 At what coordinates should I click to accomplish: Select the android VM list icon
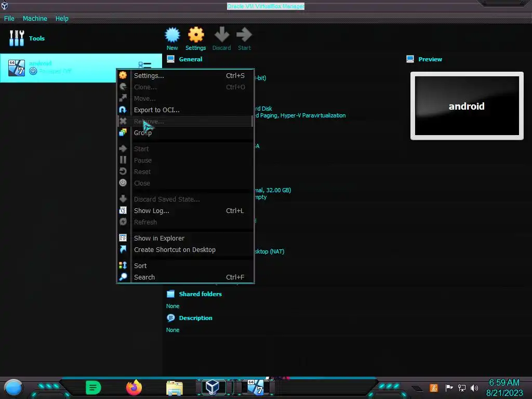[x=17, y=68]
